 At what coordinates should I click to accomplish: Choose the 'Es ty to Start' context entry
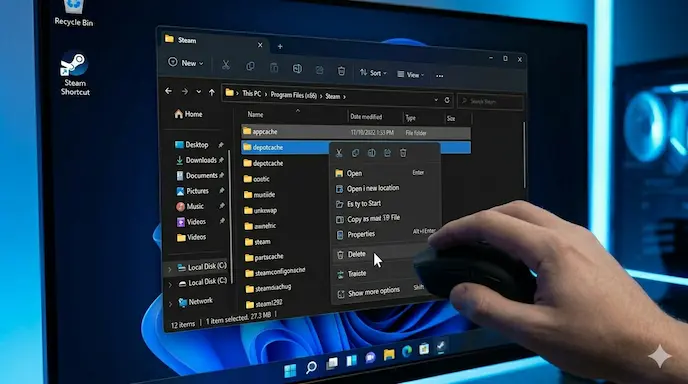[386, 204]
